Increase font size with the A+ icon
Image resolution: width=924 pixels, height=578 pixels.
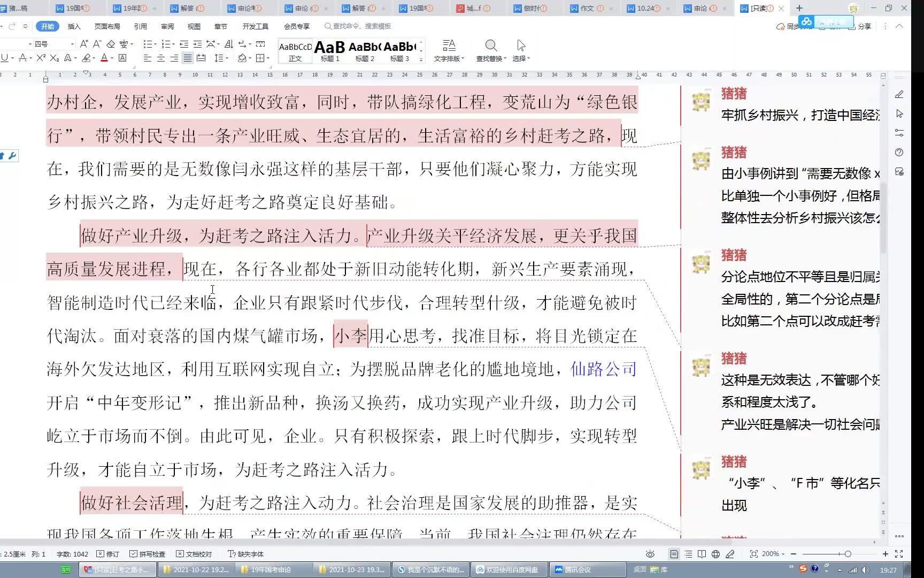click(x=84, y=44)
